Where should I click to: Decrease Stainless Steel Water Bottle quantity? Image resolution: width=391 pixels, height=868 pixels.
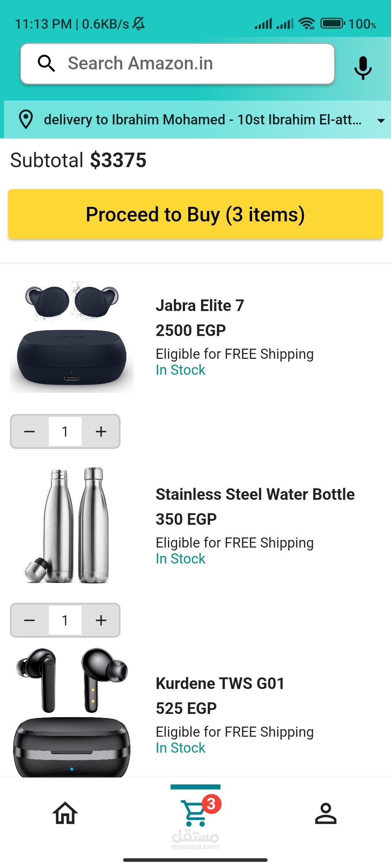coord(30,620)
